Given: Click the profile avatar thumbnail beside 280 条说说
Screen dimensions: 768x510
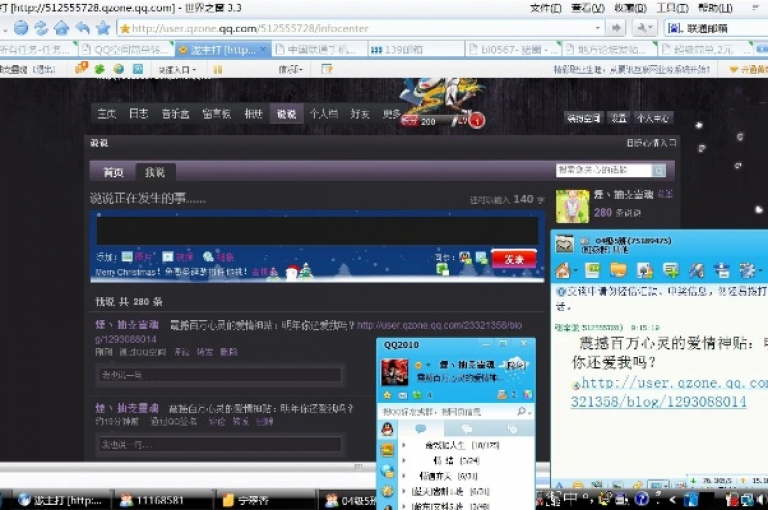Looking at the screenshot, I should 572,206.
